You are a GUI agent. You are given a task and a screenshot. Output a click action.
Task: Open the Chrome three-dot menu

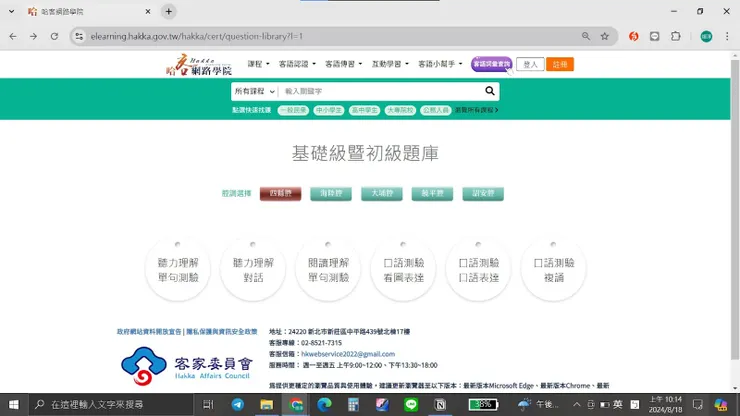[x=727, y=36]
